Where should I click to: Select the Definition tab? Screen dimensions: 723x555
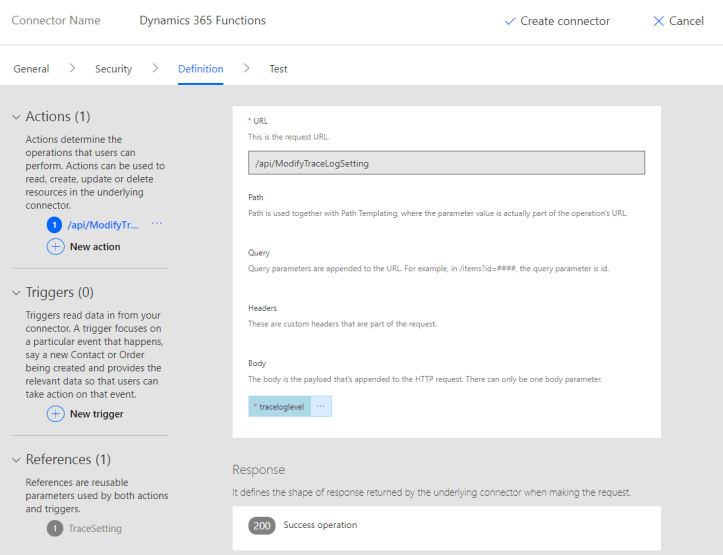[x=200, y=69]
